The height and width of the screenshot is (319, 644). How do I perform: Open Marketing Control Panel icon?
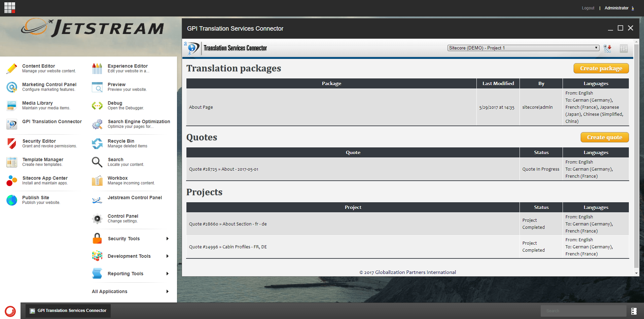point(12,87)
